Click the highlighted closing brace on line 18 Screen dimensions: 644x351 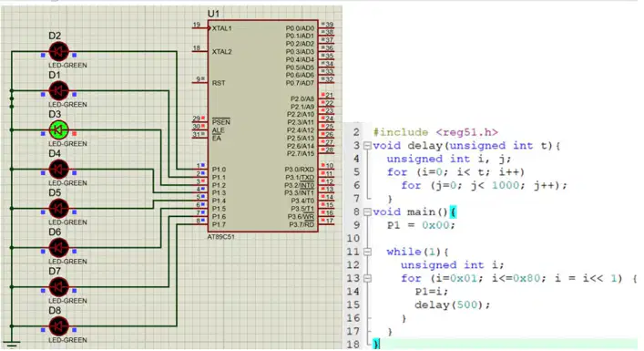point(376,344)
